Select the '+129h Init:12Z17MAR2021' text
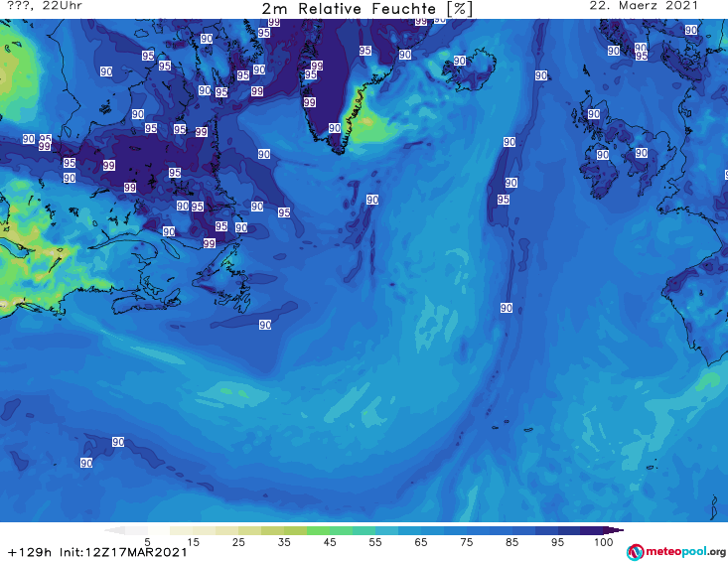Viewport: 728px width, 562px height. tap(97, 552)
